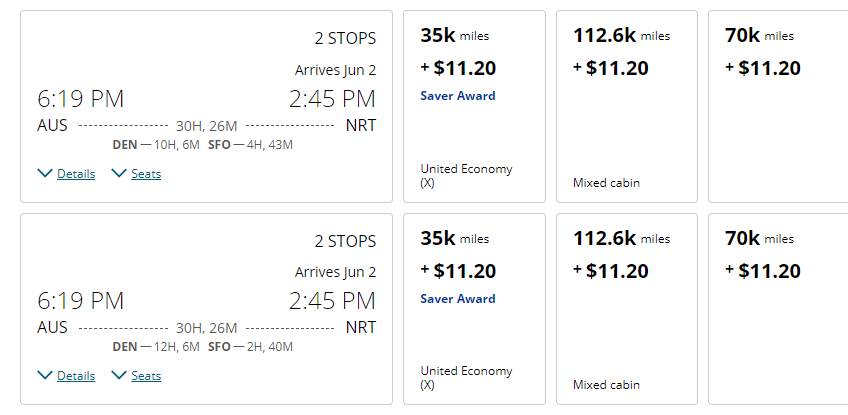Click the 2 STOPS label on the first flight
The height and width of the screenshot is (415, 848).
[345, 39]
